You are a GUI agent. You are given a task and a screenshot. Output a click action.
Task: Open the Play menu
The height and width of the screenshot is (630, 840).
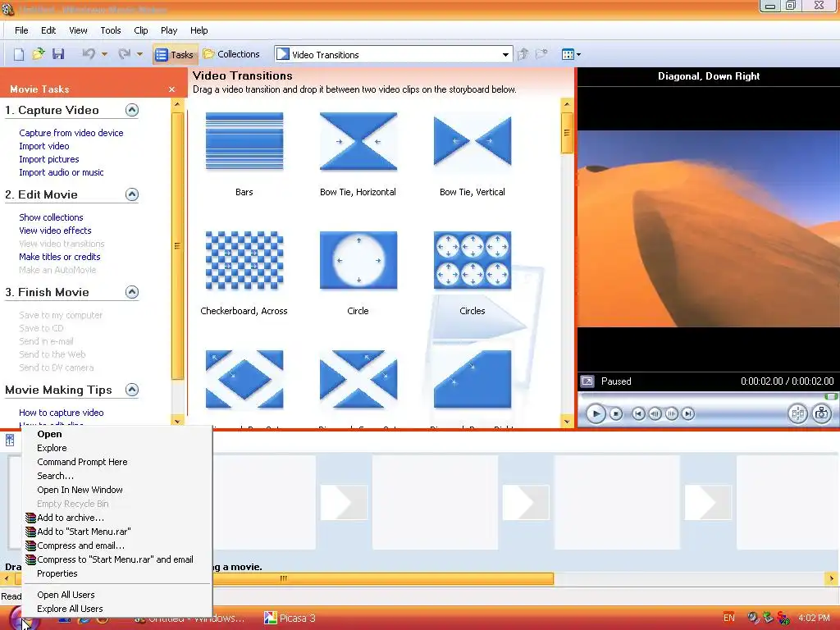point(169,30)
